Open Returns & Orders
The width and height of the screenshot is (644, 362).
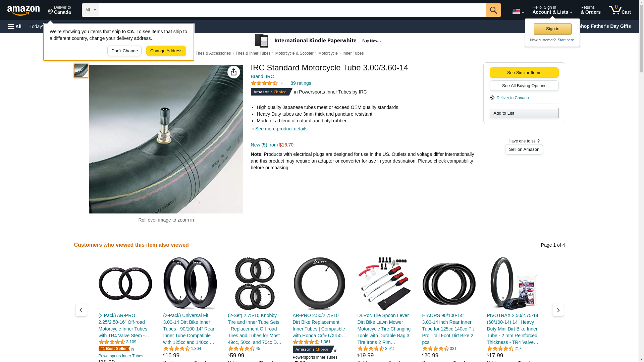(590, 10)
